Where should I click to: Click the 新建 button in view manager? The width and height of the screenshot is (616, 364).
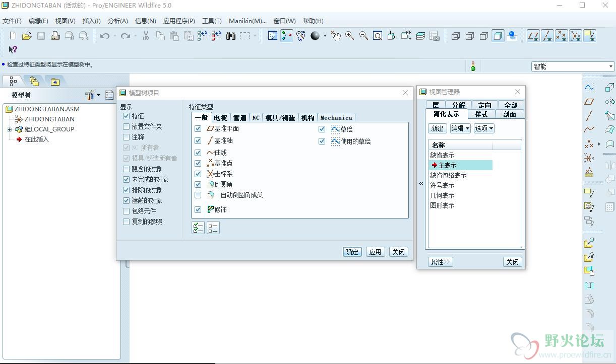click(438, 128)
